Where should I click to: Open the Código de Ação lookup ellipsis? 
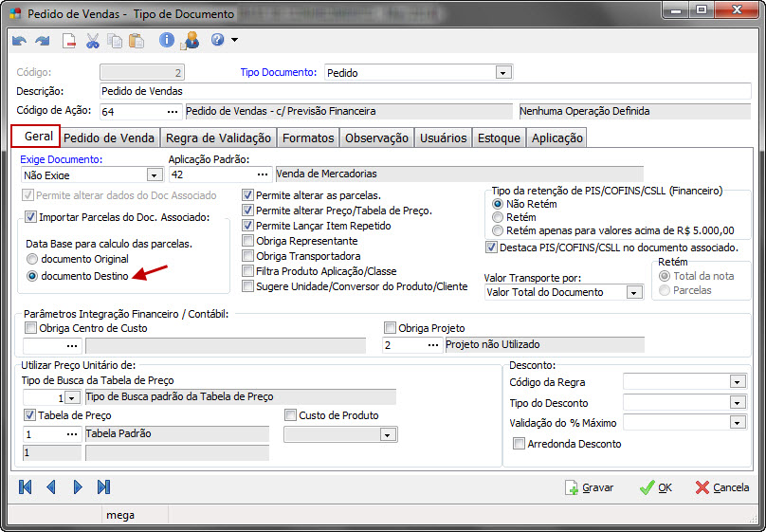point(172,111)
